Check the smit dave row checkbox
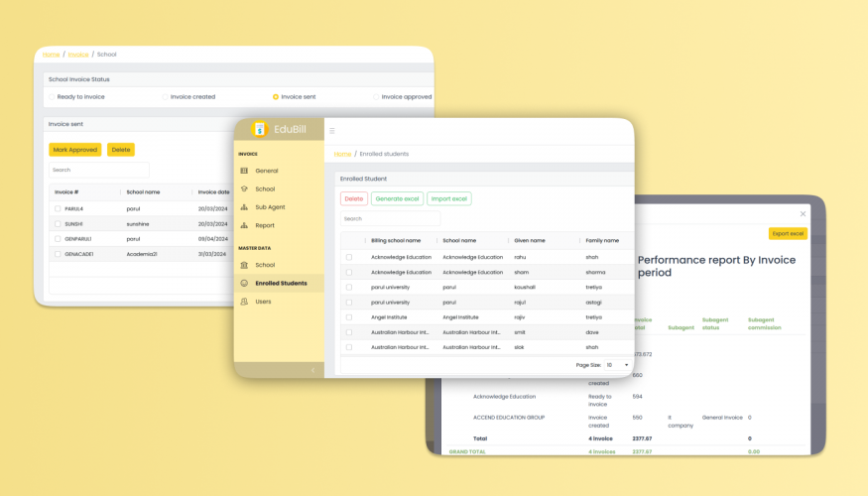Screen dimensions: 868x496 tap(349, 332)
